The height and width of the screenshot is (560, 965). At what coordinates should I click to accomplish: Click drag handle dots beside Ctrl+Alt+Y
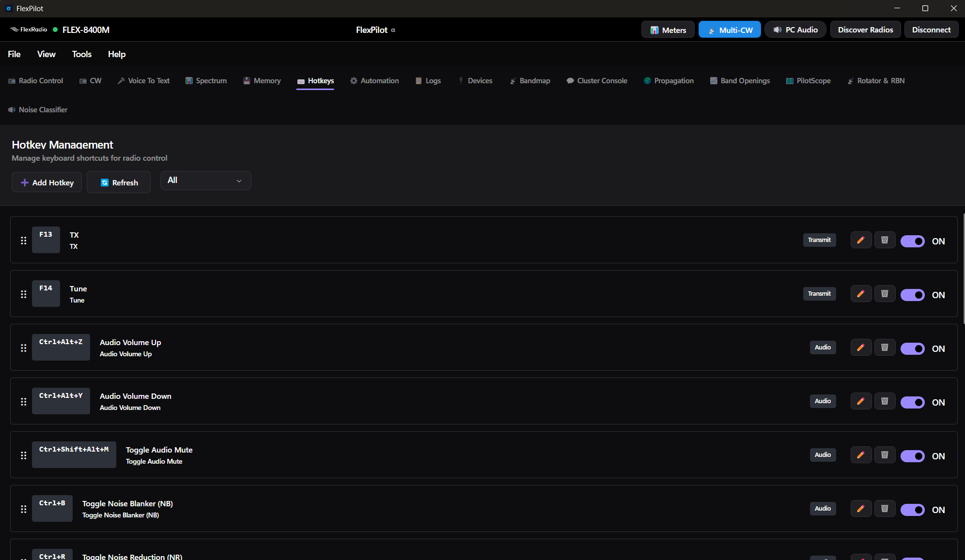(x=23, y=402)
